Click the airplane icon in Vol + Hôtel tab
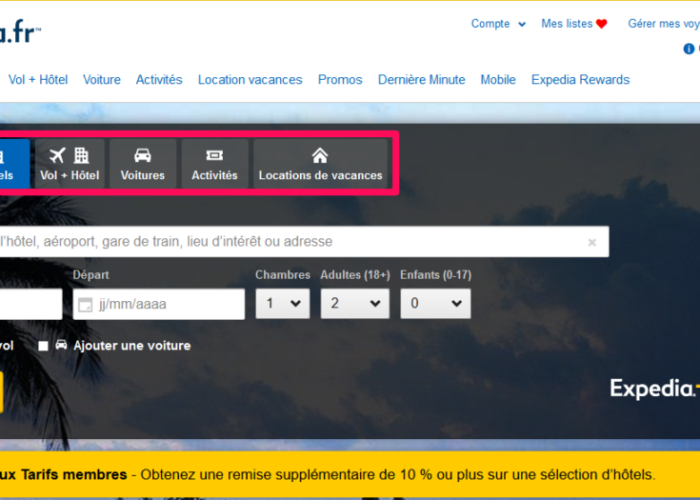Image resolution: width=700 pixels, height=500 pixels. pos(58,155)
